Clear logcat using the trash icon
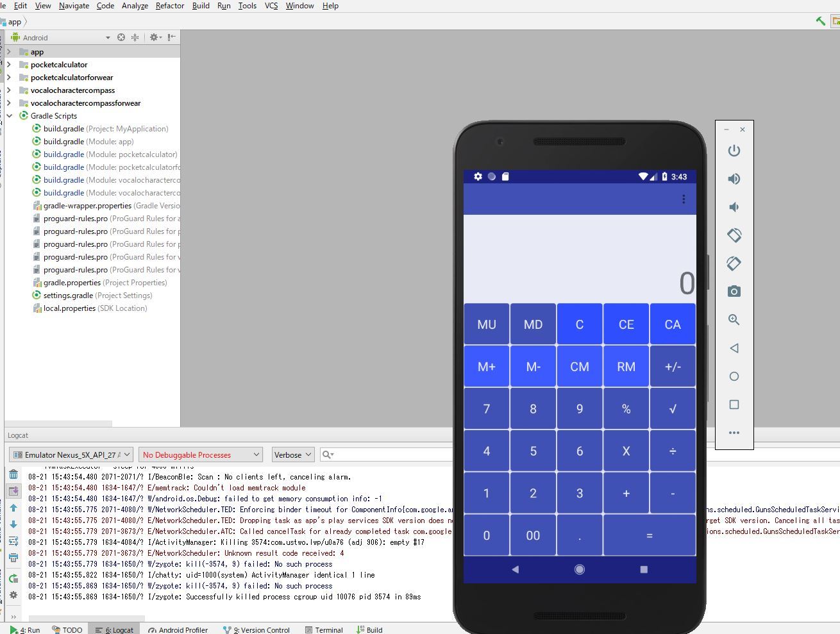 (x=13, y=475)
